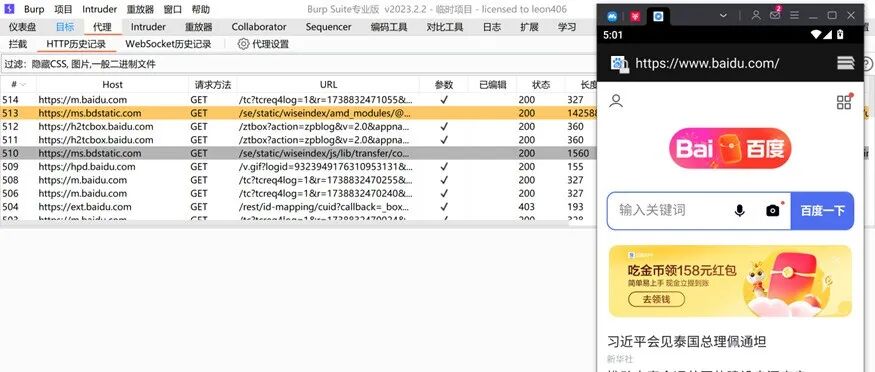Switch to 学习 tab

tap(567, 27)
